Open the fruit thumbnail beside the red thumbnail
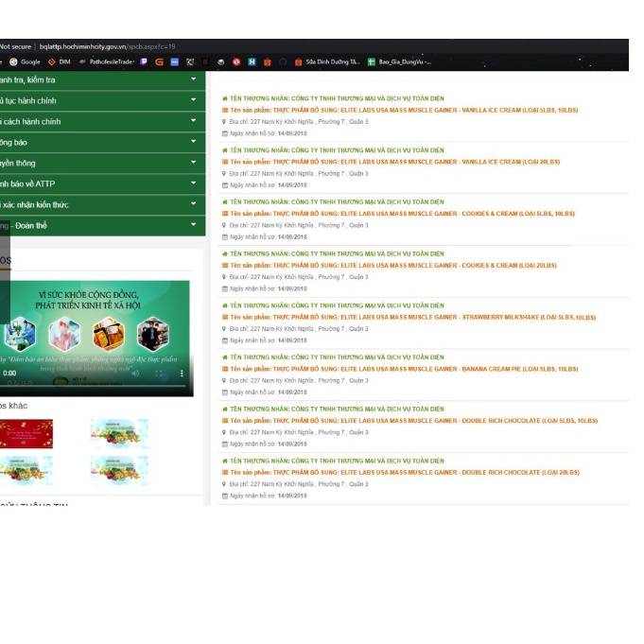The image size is (644, 644). (x=119, y=434)
